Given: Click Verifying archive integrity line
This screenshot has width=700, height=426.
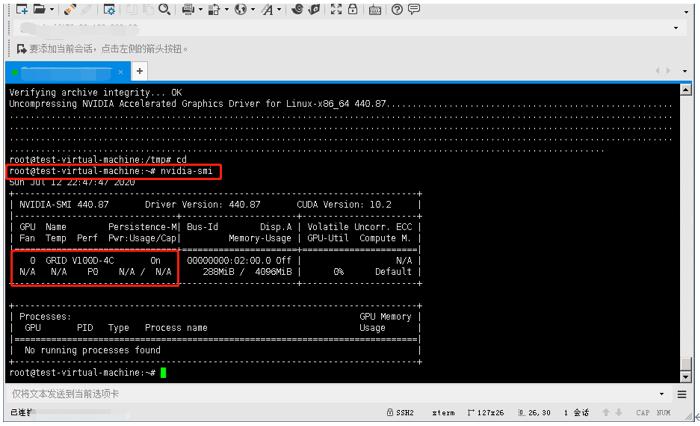Looking at the screenshot, I should pos(96,92).
